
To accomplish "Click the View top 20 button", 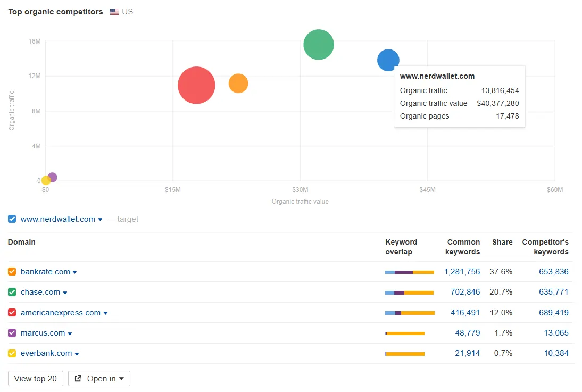I will click(36, 378).
